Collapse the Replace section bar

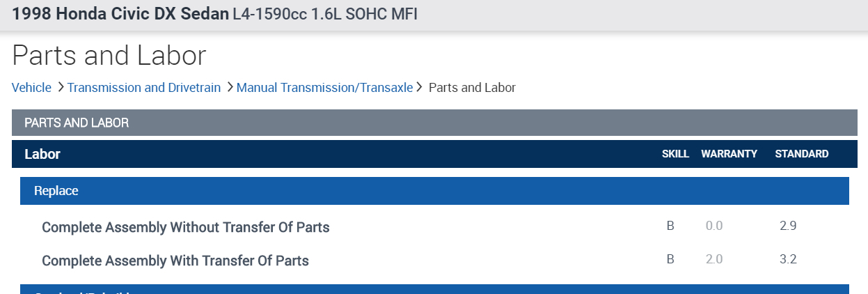(x=56, y=191)
